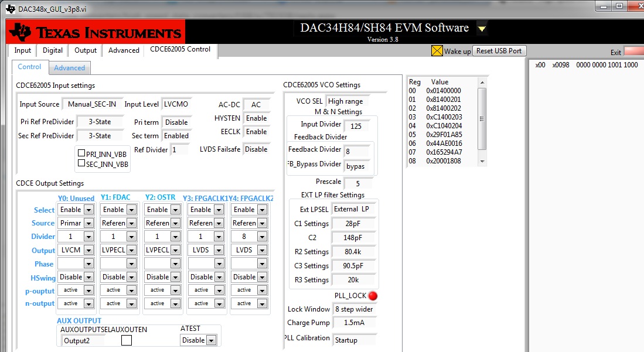
Task: Click the register list scrollbar up arrow
Action: pyautogui.click(x=483, y=83)
